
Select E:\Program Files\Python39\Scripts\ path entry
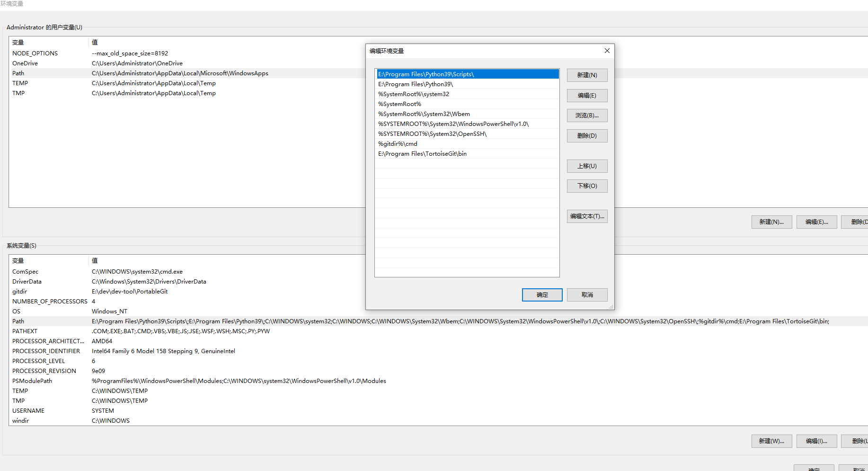click(x=426, y=74)
